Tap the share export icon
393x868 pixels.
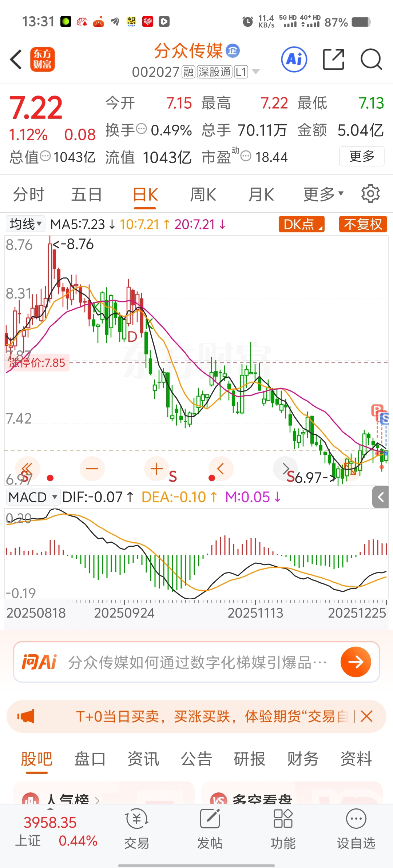click(x=333, y=59)
